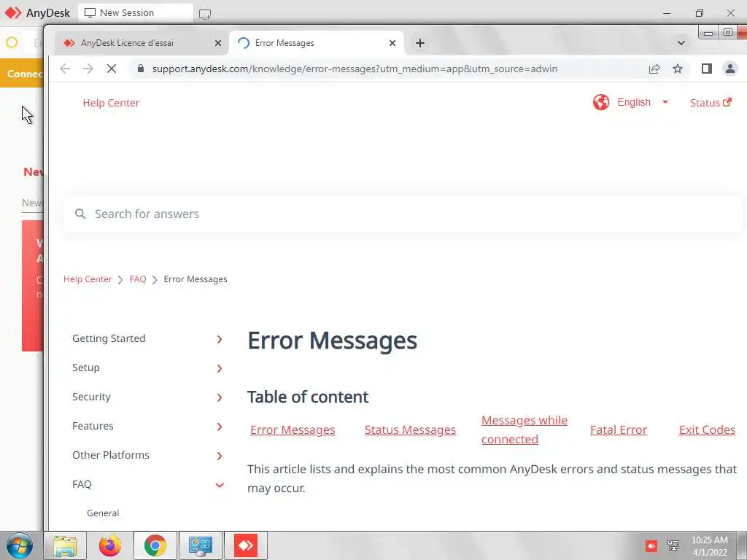The image size is (747, 560).
Task: Open FAQ breadcrumb link
Action: 138,279
